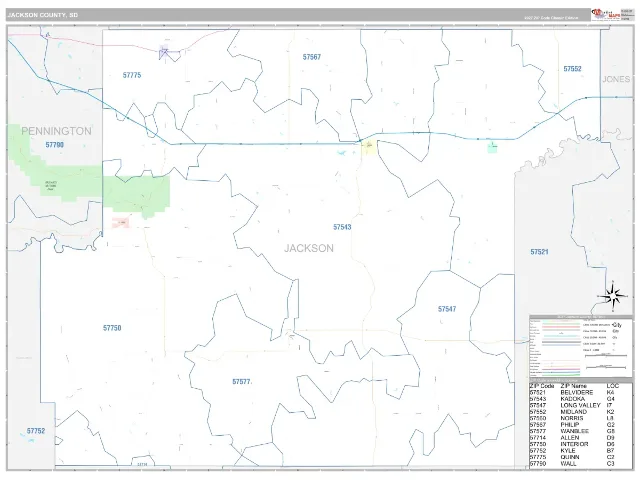Click BELVIDERE in the ZIP index table
The image size is (640, 480).
[577, 392]
